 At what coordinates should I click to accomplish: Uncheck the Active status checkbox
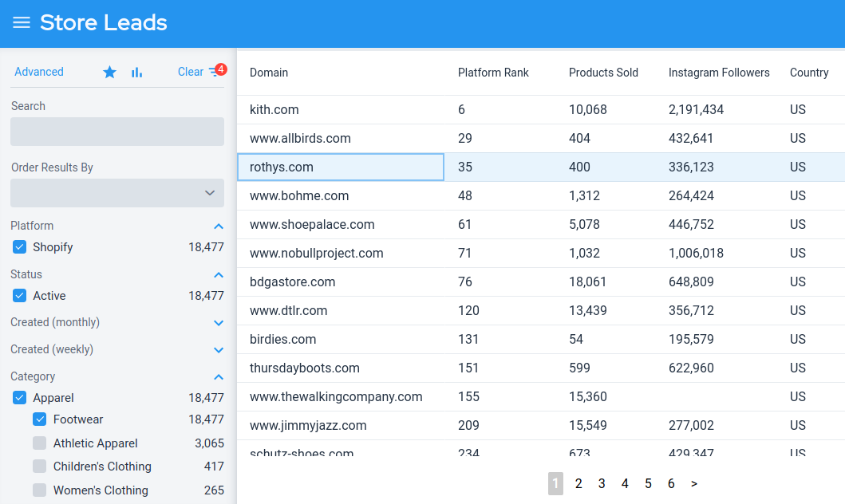tap(19, 296)
